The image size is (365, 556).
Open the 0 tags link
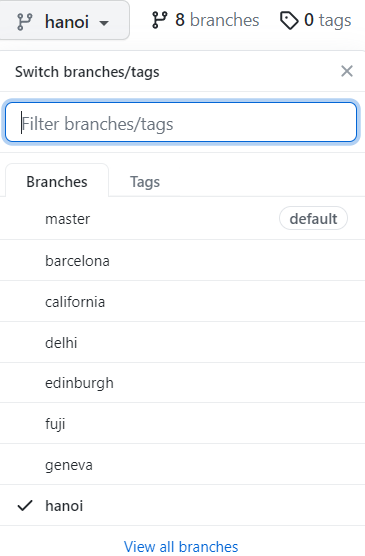(316, 20)
